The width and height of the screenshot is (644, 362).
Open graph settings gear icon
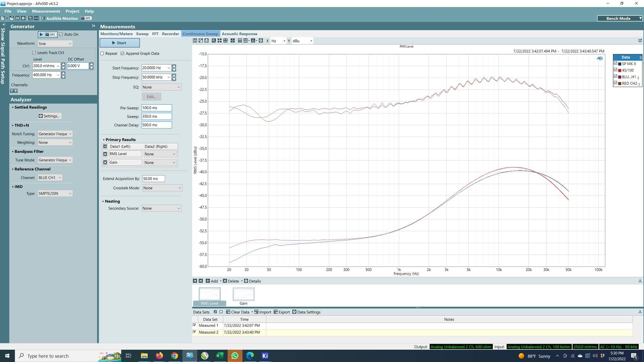tap(261, 41)
